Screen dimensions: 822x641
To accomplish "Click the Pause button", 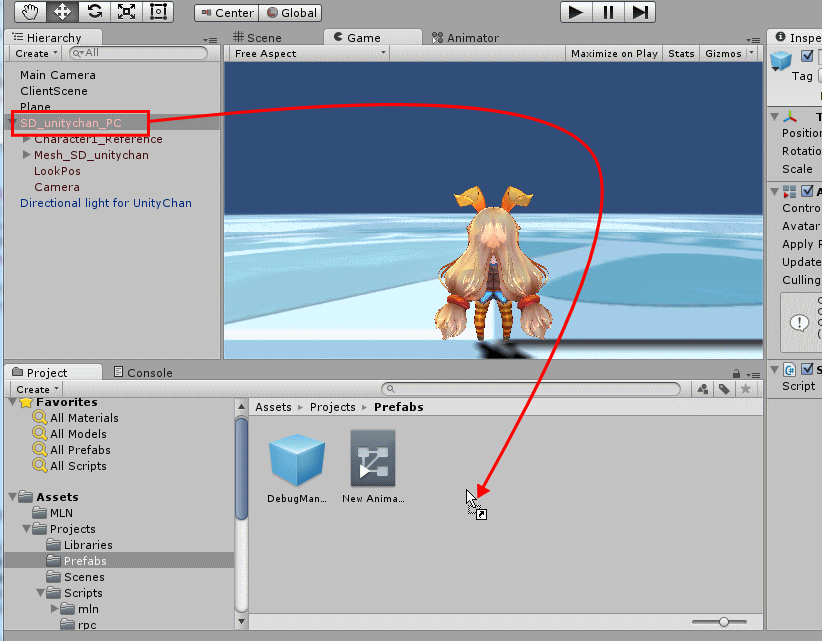I will tap(608, 12).
